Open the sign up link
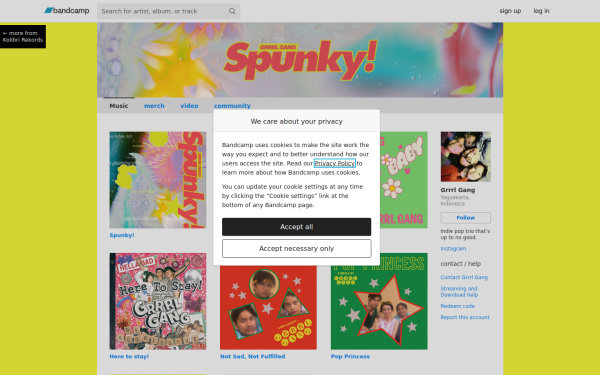The image size is (600, 375). pyautogui.click(x=510, y=11)
